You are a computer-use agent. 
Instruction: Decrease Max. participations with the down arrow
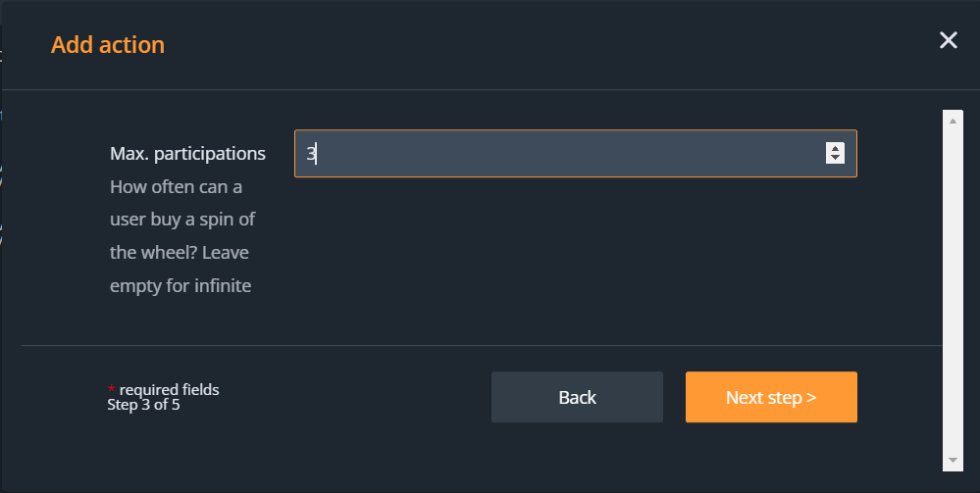835,158
